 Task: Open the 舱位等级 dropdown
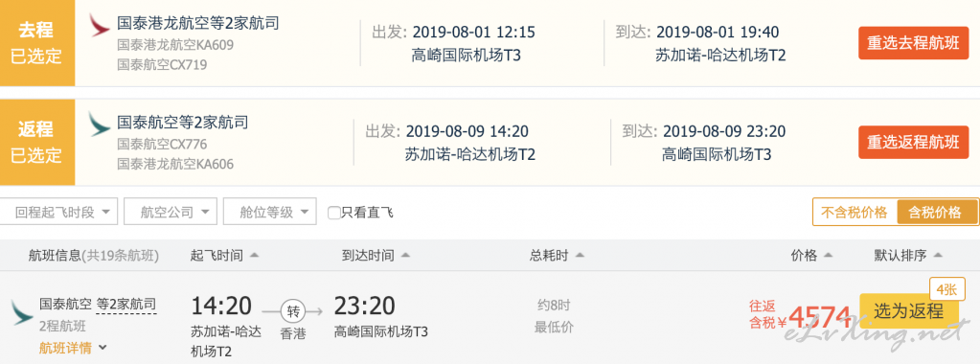pos(270,212)
